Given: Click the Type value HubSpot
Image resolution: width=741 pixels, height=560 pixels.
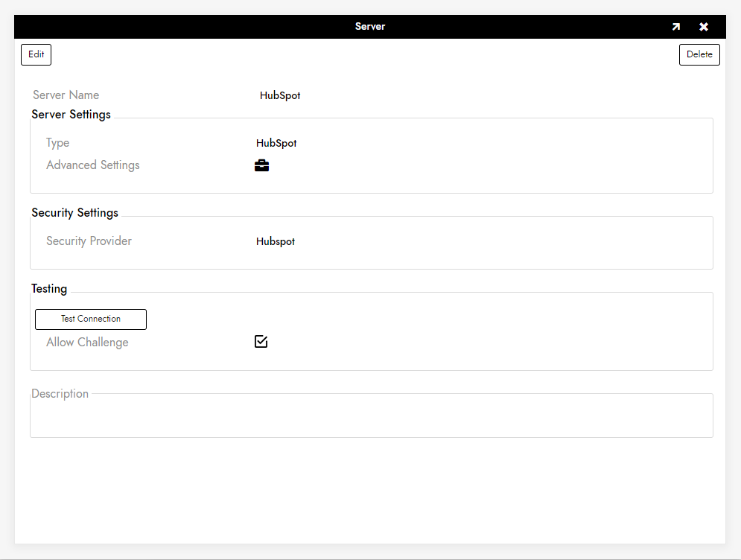Looking at the screenshot, I should coord(276,143).
